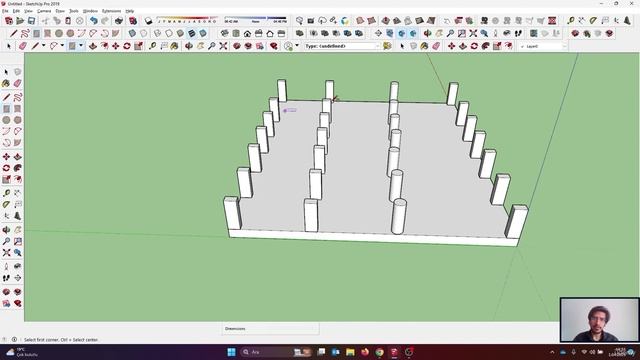Screen dimensions: 640x360
Task: Click the Redo arrow icon
Action: pyautogui.click(x=105, y=21)
